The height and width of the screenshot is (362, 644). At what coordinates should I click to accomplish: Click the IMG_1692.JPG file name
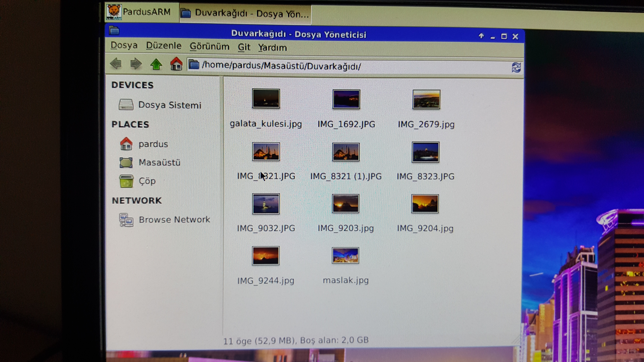coord(346,124)
